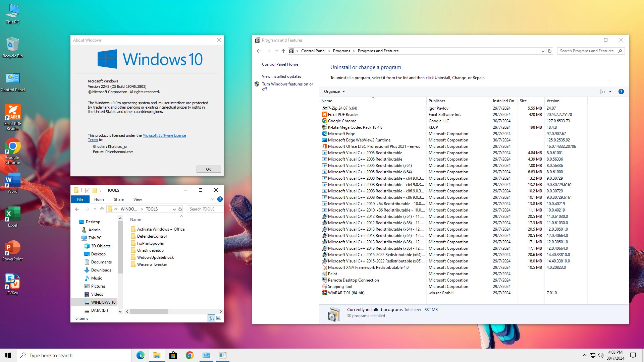
Task: Click the refresh button in Programs and Features
Action: point(549,51)
